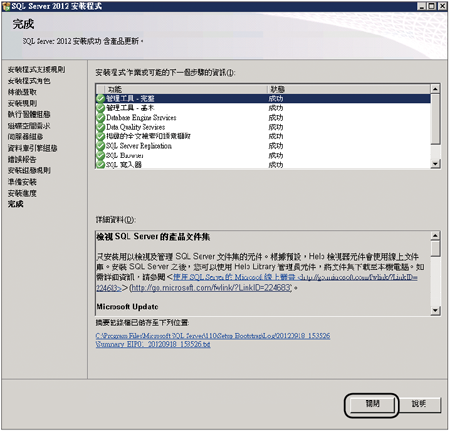Click the 關閉 button
450x432 pixels.
[372, 405]
